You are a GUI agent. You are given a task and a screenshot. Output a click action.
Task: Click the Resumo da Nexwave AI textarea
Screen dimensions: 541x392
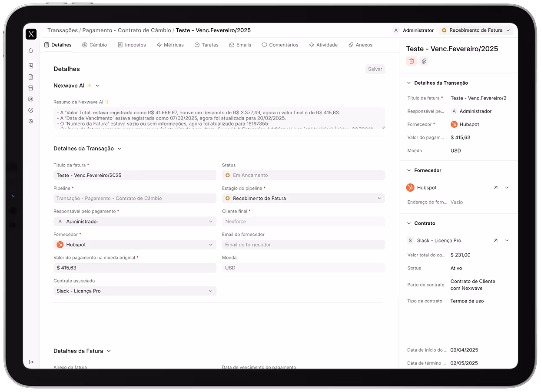click(219, 118)
